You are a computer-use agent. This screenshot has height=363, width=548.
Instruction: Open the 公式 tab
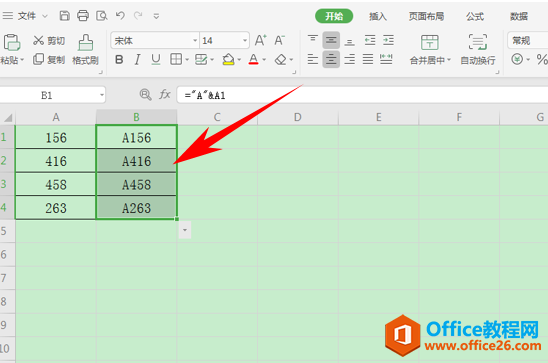[475, 16]
